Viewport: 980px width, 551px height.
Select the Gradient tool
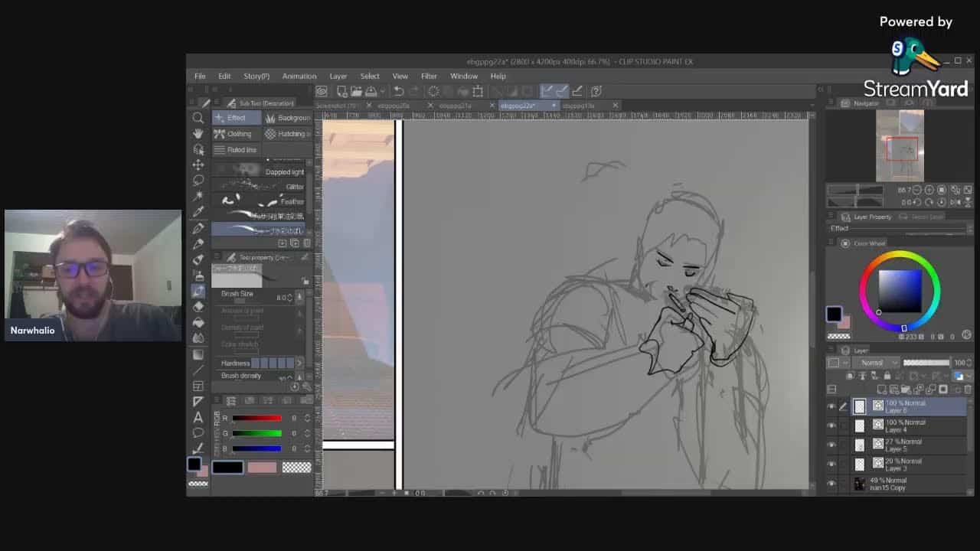198,354
